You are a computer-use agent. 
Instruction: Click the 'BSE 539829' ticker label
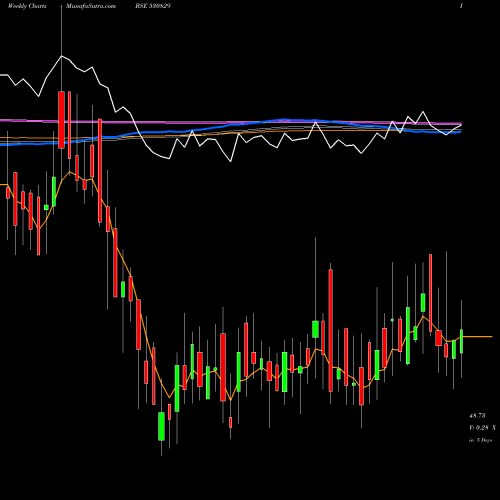[x=154, y=6]
